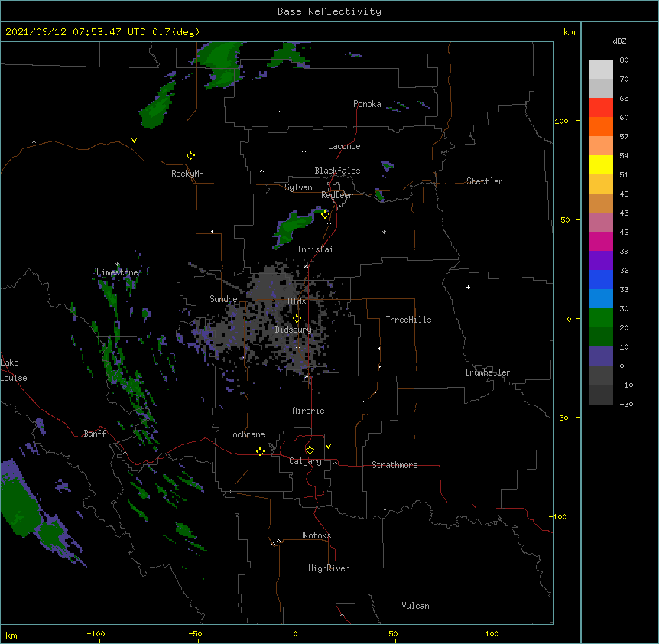Select the ThreeHills label on the map

408,320
